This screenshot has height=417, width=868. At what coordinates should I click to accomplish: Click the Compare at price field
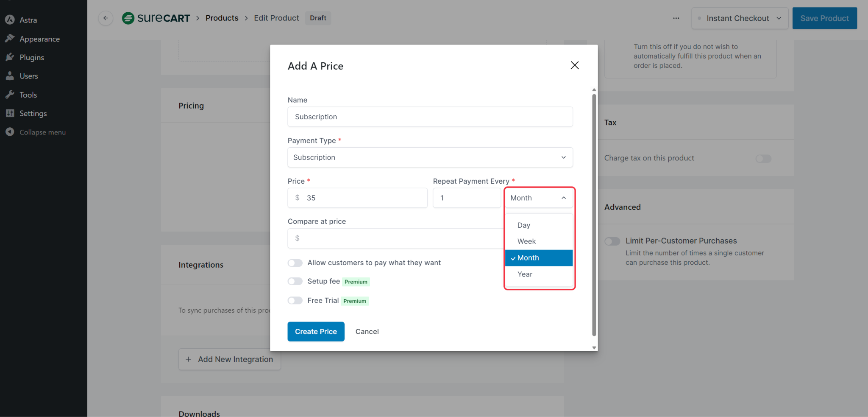(395, 238)
